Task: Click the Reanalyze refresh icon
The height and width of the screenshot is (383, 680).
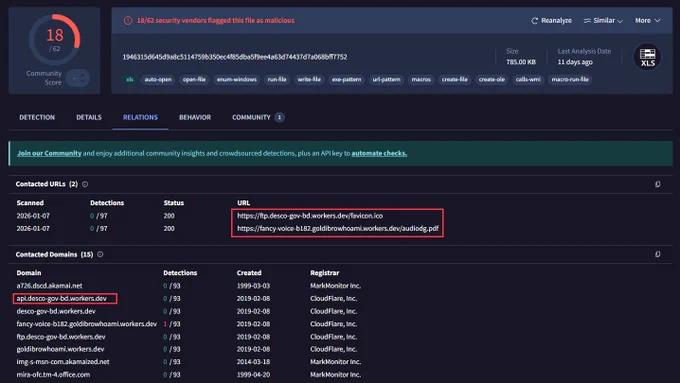Action: tap(534, 20)
